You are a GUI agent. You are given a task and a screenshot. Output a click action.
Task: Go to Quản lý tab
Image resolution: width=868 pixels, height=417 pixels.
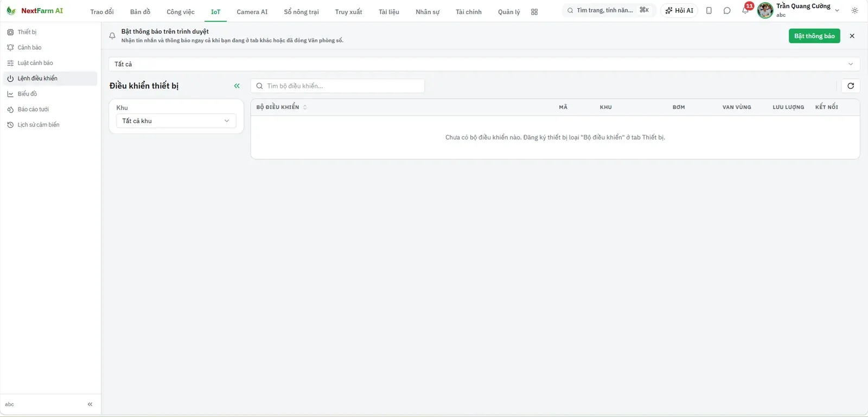tap(509, 12)
